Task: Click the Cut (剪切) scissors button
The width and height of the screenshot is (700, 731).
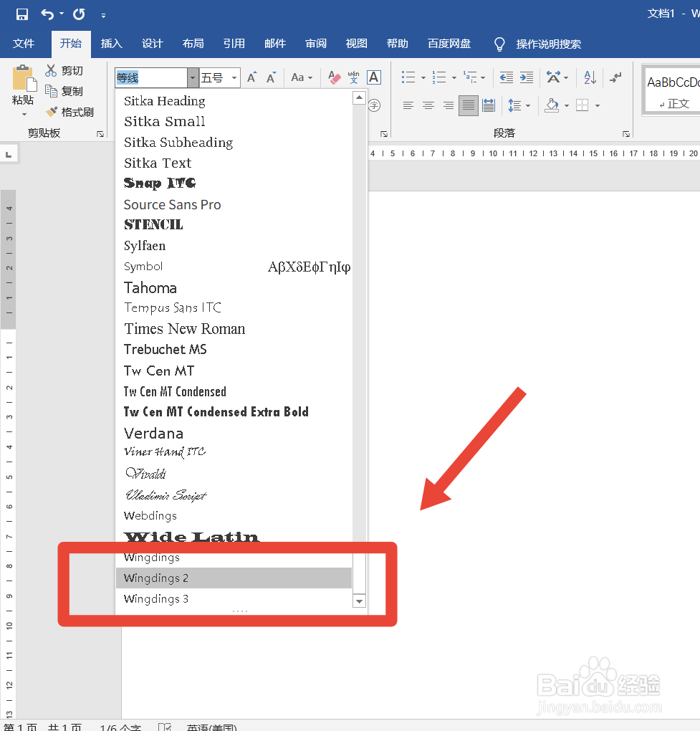Action: click(64, 70)
